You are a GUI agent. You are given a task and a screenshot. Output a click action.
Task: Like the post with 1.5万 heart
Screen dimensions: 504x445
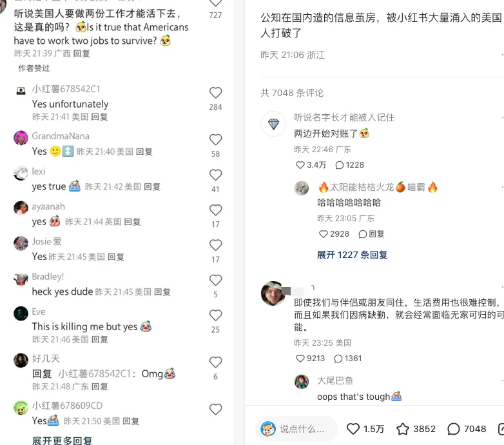[x=353, y=429]
